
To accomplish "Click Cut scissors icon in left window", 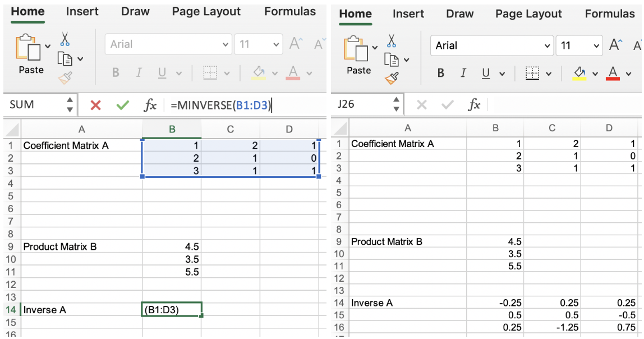I will (65, 39).
